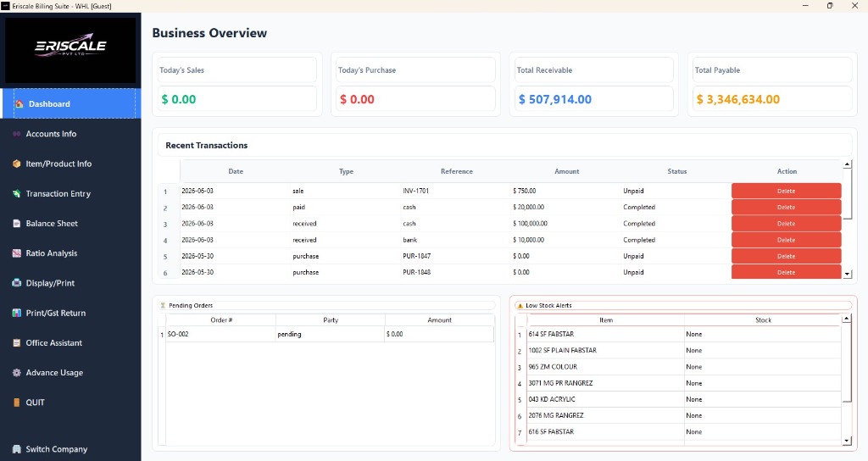The height and width of the screenshot is (461, 868).
Task: Click the Eriscale logo image
Action: coord(70,50)
